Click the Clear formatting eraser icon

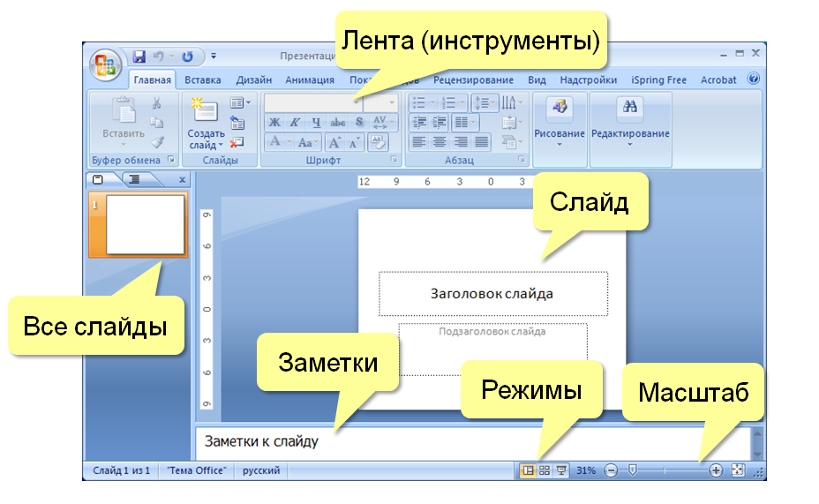click(378, 142)
